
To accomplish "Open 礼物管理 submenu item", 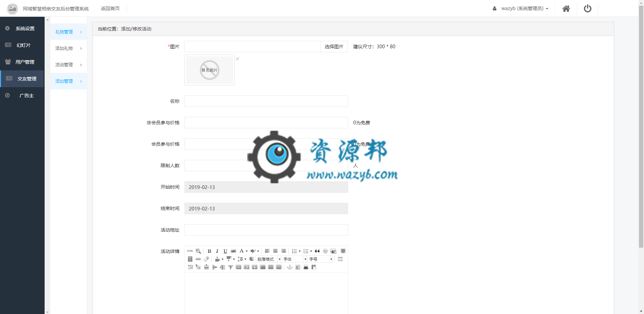I will [x=68, y=32].
